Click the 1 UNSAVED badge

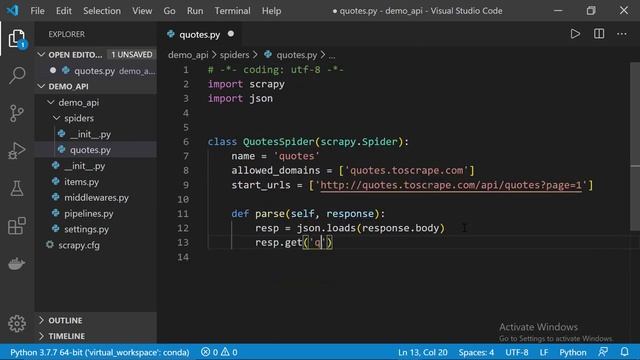[x=131, y=54]
